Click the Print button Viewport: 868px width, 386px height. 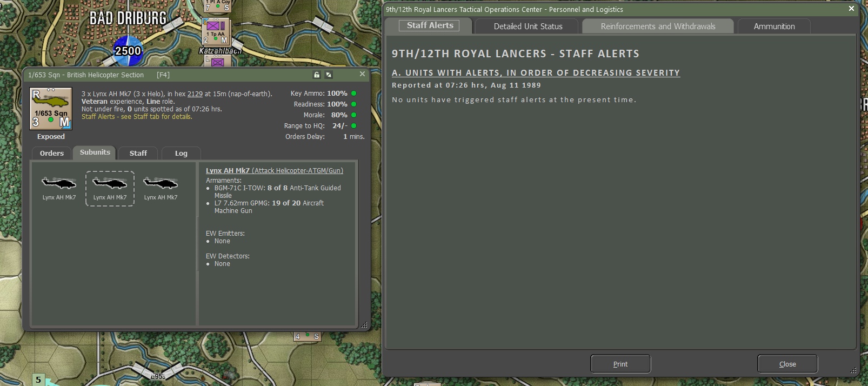click(620, 364)
